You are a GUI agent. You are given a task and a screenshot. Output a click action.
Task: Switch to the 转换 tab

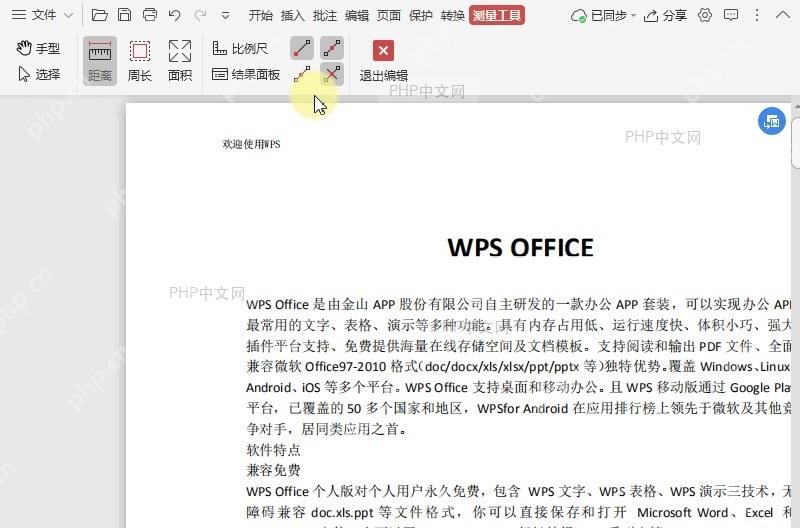click(x=453, y=16)
